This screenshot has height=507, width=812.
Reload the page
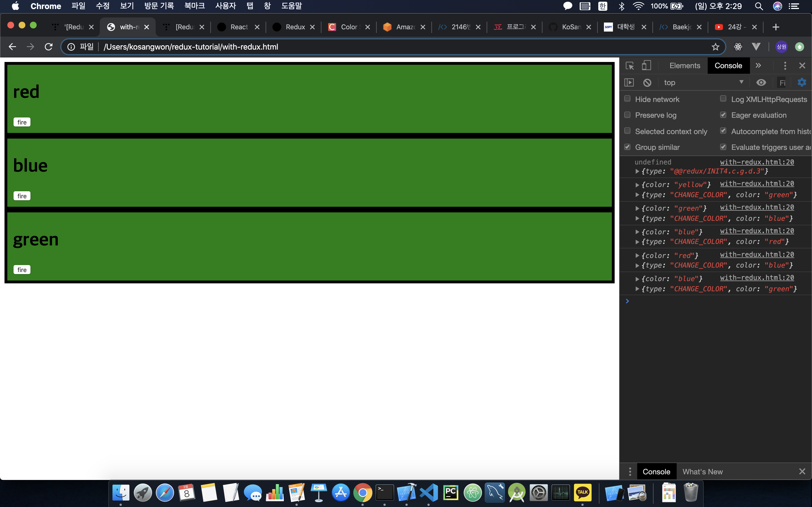click(49, 47)
